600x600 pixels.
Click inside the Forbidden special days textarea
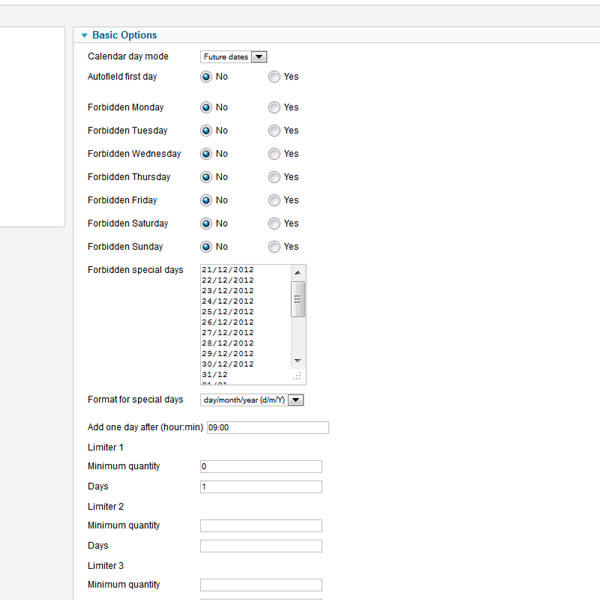tap(245, 320)
